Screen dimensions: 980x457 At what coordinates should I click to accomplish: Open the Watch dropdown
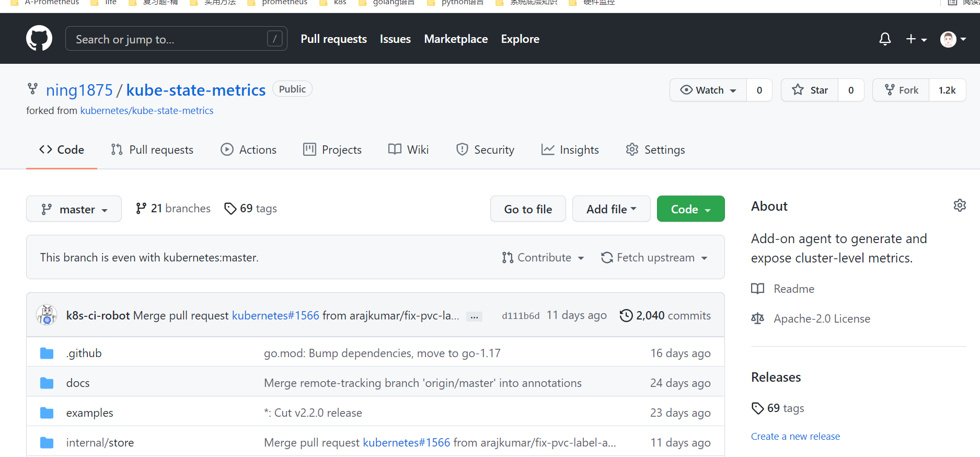708,90
